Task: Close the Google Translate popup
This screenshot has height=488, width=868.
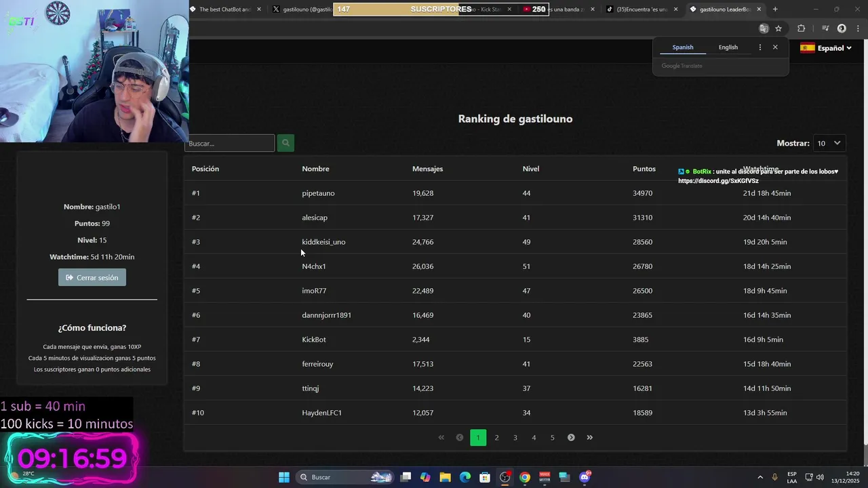Action: 775,47
